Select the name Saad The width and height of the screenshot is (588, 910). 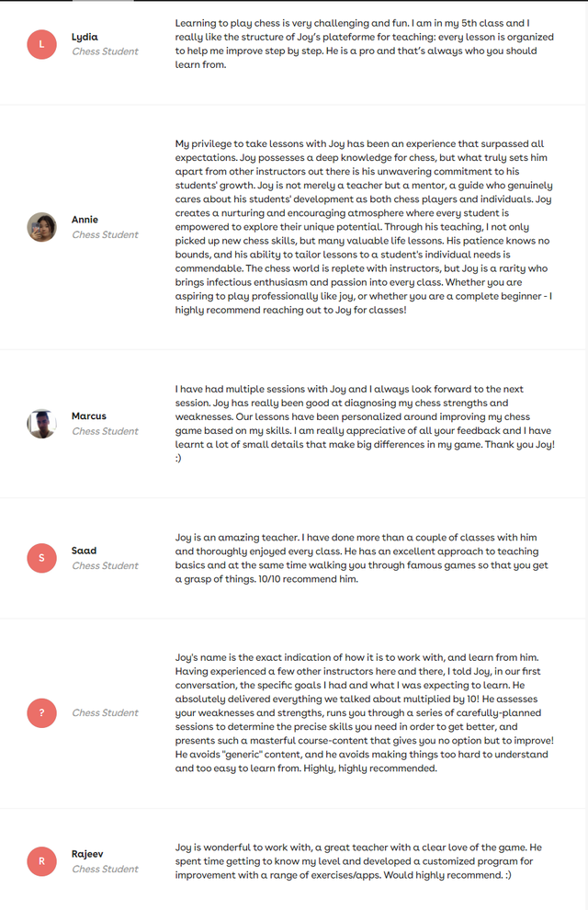[x=85, y=551]
